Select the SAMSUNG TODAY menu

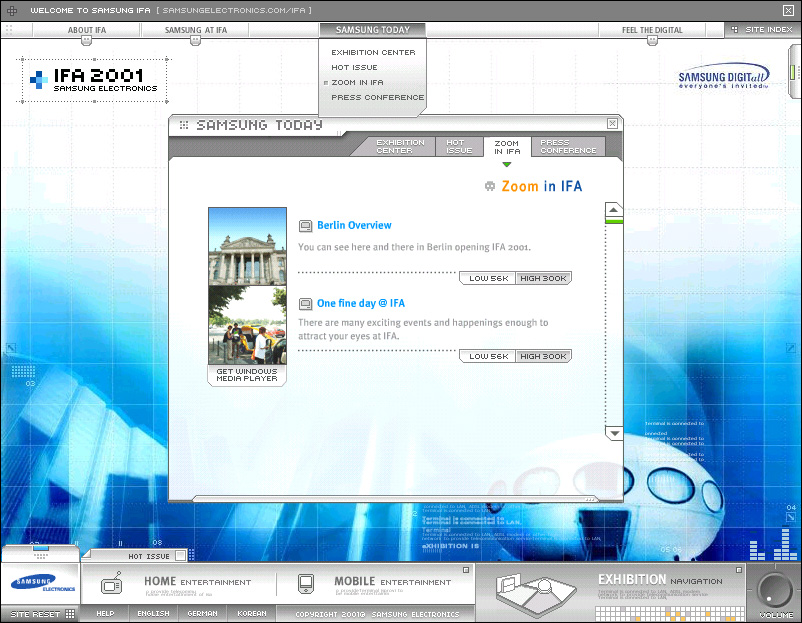click(373, 30)
